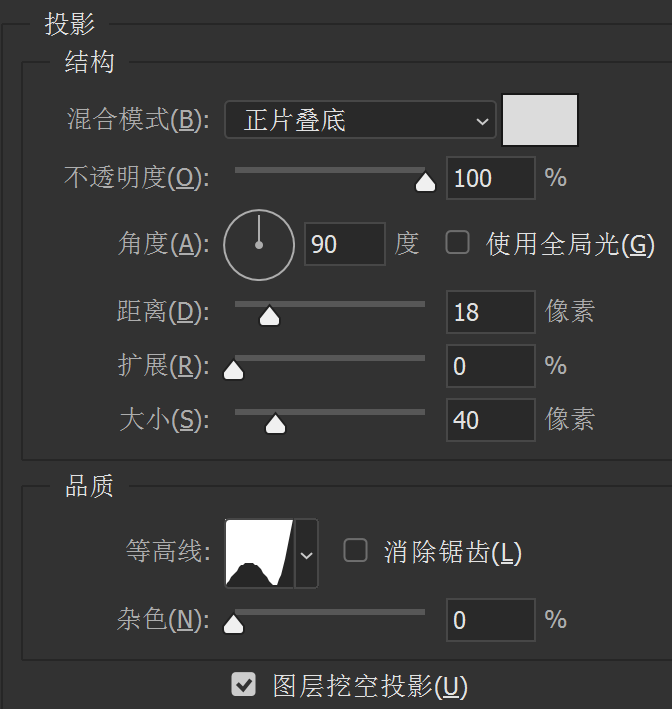Click the 混合模式 label
The height and width of the screenshot is (709, 672).
coord(137,121)
